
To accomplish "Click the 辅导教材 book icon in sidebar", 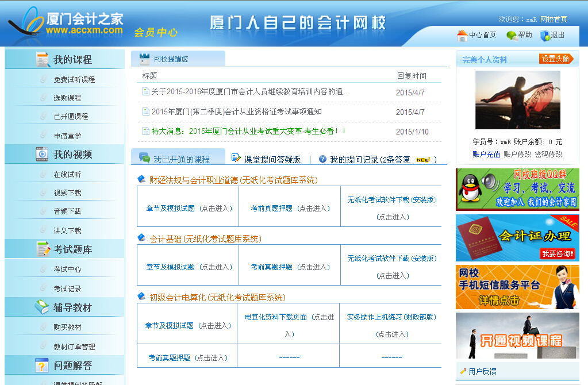I will tap(42, 307).
